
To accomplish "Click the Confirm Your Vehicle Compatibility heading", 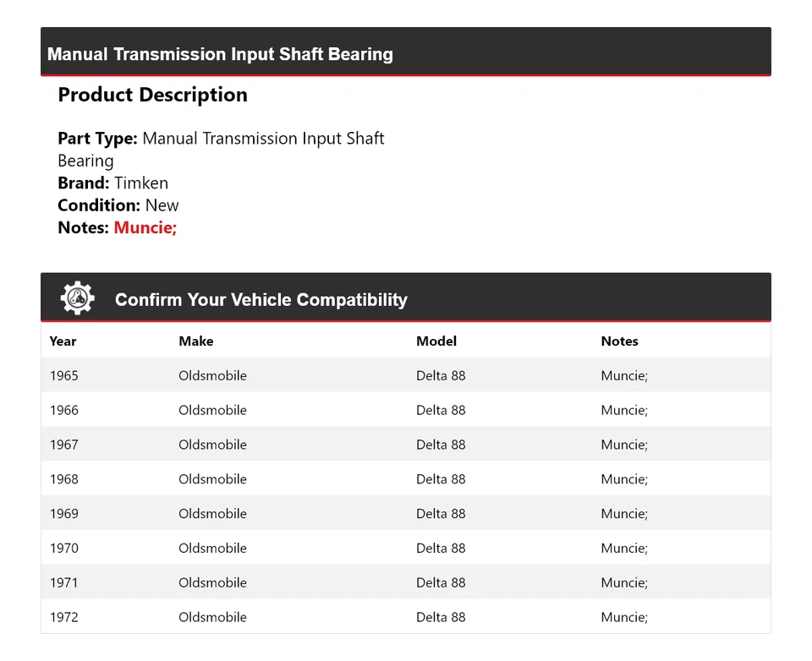I will [x=261, y=300].
